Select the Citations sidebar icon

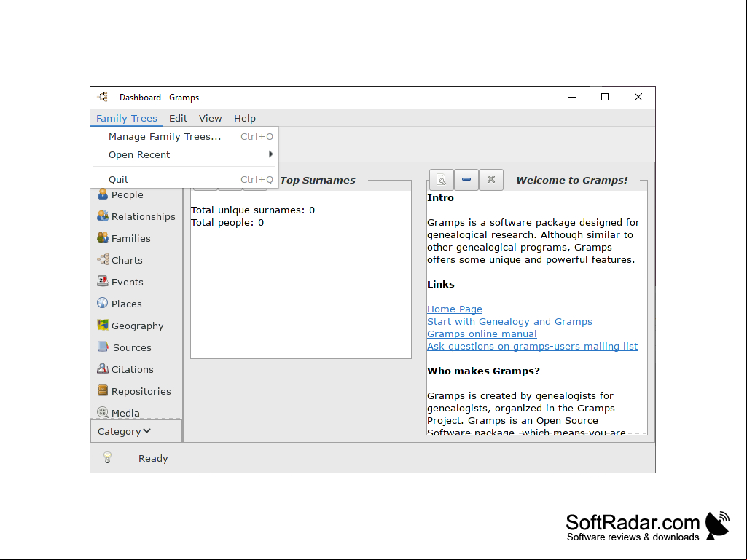click(103, 369)
